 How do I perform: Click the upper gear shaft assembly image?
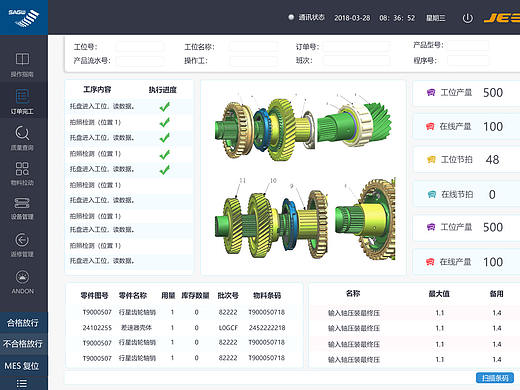pyautogui.click(x=303, y=128)
